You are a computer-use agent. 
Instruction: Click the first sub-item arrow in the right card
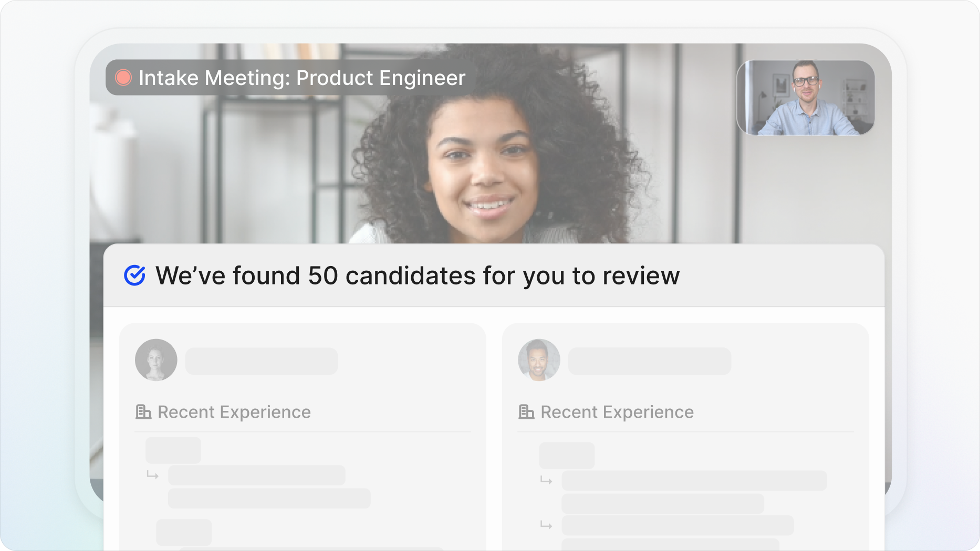tap(546, 481)
